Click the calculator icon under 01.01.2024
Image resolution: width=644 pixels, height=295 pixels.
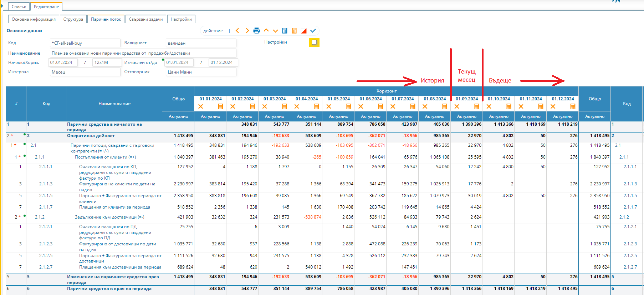point(220,106)
